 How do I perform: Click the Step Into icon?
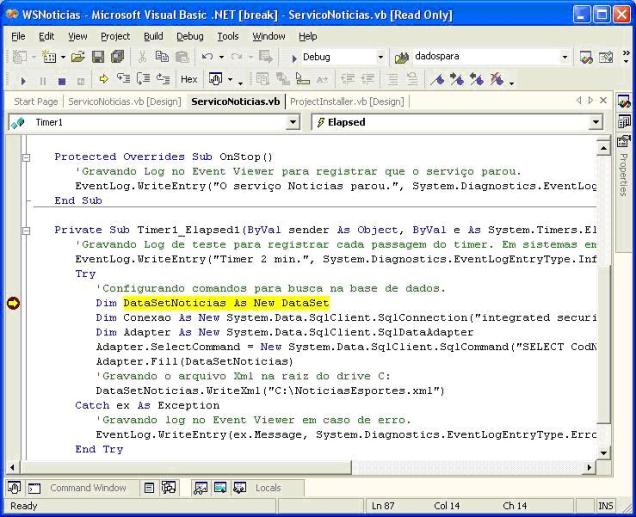coord(123,79)
